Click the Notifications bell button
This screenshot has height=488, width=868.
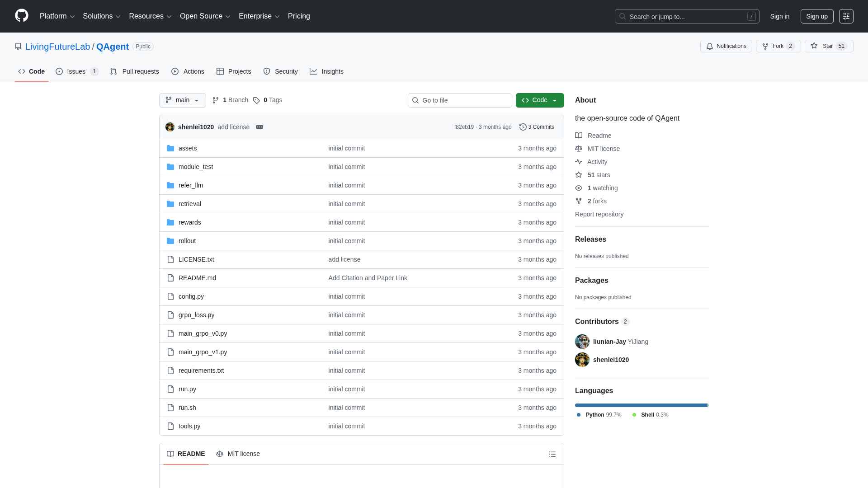click(726, 46)
